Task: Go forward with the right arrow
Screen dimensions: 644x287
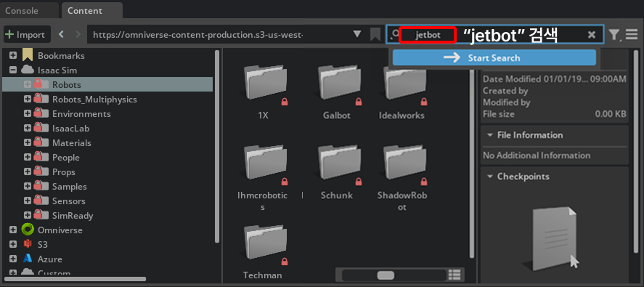Action: 78,35
